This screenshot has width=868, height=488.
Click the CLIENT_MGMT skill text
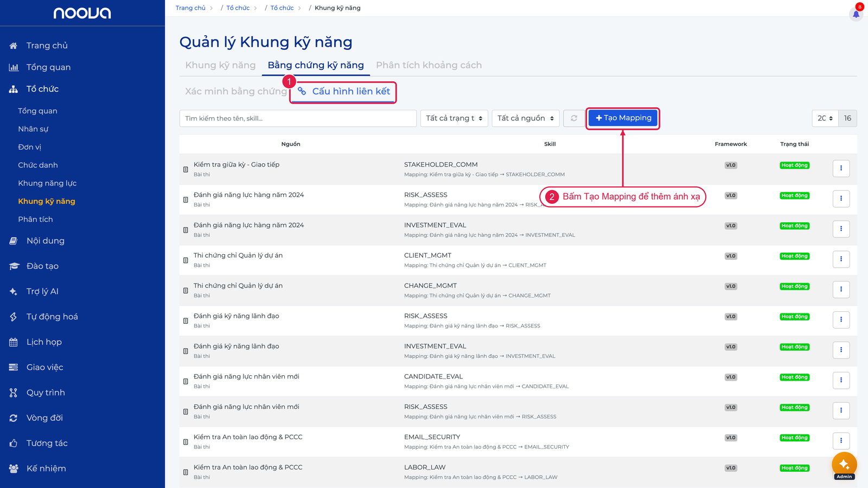click(x=427, y=255)
